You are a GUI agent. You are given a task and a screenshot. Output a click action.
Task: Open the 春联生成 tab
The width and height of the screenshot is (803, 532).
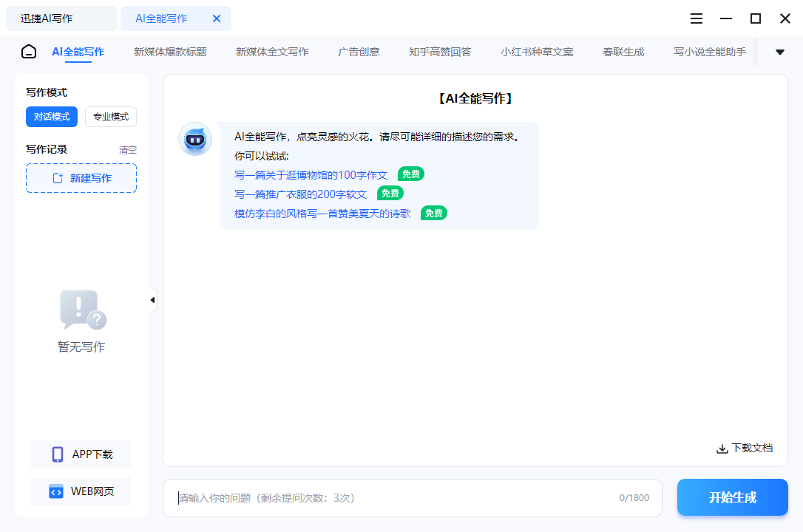623,52
